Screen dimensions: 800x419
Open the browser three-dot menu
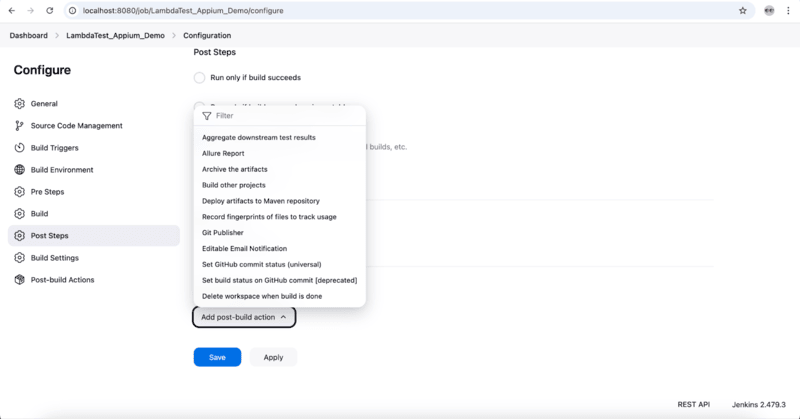click(788, 11)
